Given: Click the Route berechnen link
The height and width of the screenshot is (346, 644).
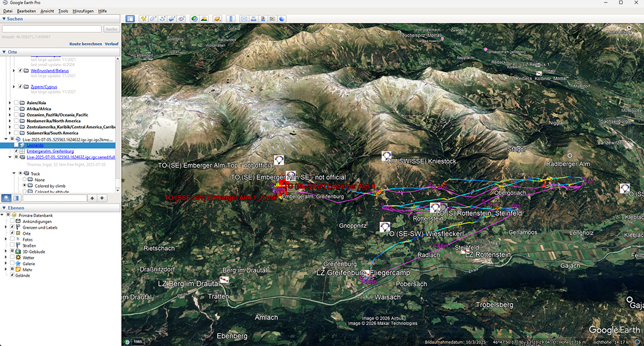Looking at the screenshot, I should coord(85,44).
